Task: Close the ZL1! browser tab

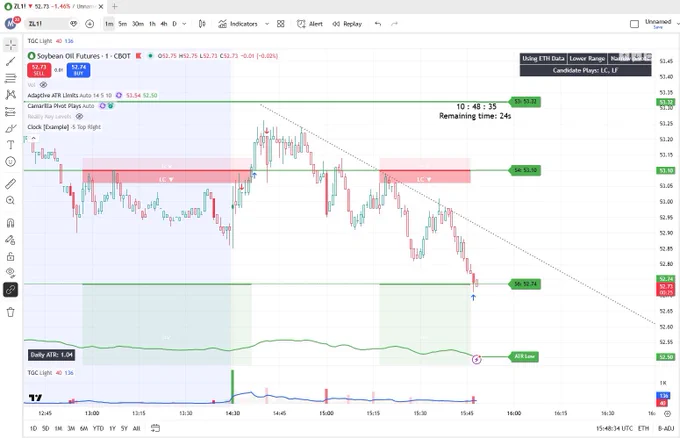Action: click(101, 7)
